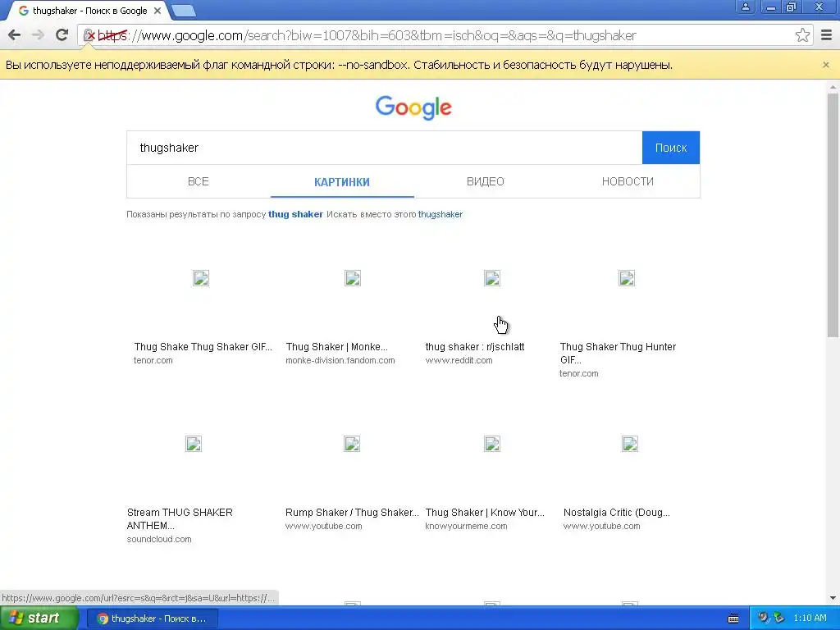Open 'Stream THUG SHAKER ANTHEM...' result title
The height and width of the screenshot is (630, 840).
click(180, 518)
